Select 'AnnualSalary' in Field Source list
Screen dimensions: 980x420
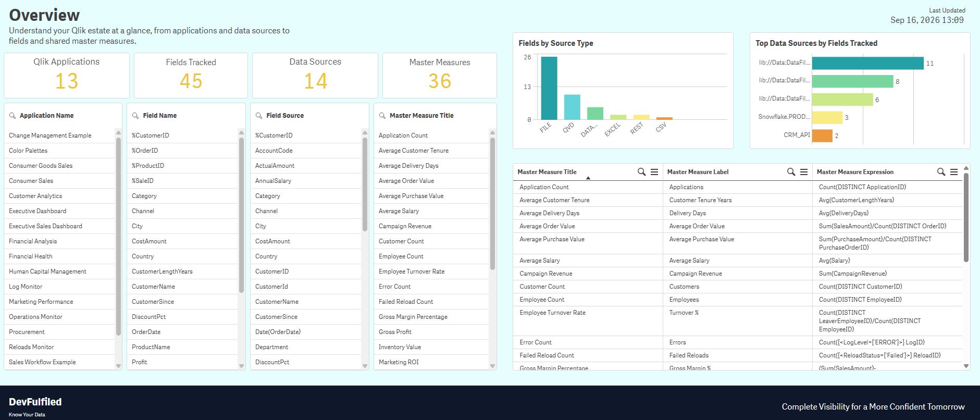click(306, 181)
